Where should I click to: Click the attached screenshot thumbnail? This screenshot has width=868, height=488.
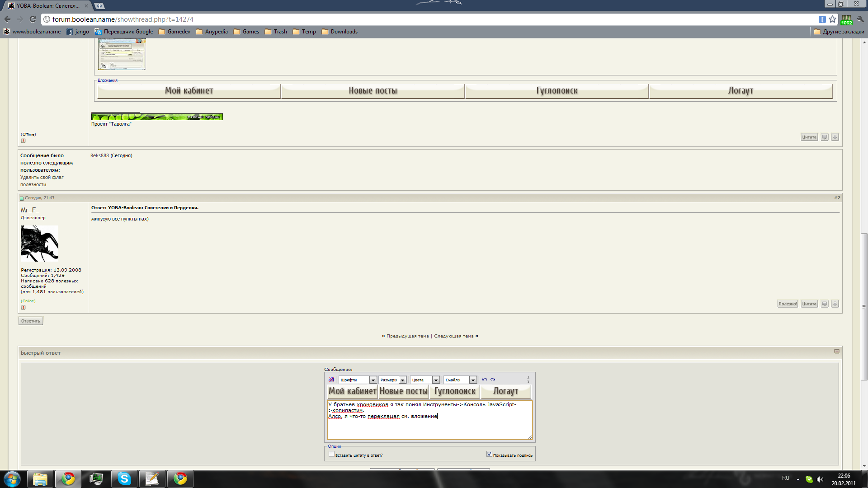coord(122,54)
